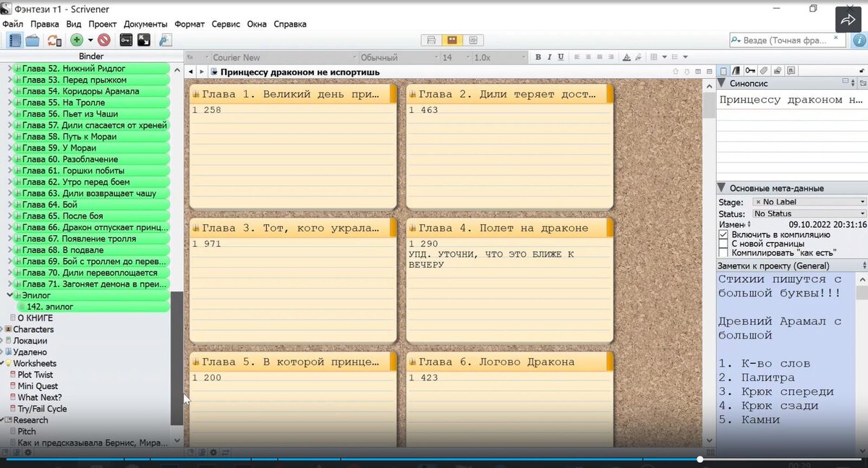
Task: Toggle "Компилировать как есть" checkbox
Action: (723, 252)
